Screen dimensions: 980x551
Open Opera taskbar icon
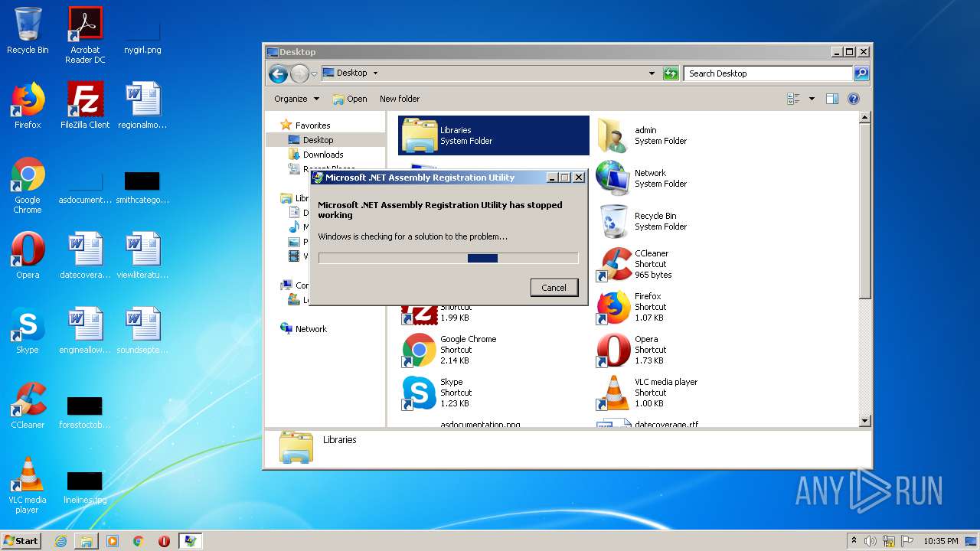pos(164,541)
